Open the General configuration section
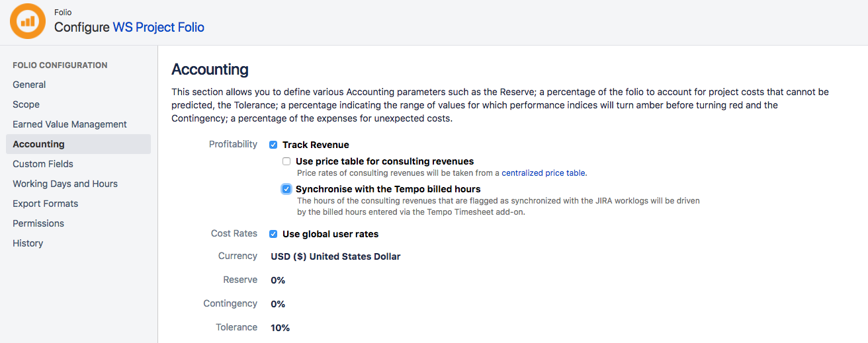The image size is (868, 343). click(x=29, y=85)
